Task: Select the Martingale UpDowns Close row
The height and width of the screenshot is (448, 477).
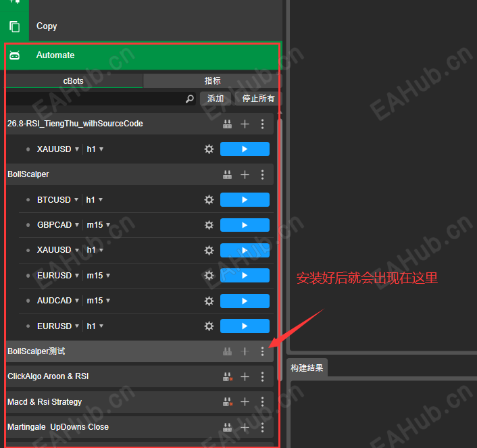Action: click(x=139, y=427)
